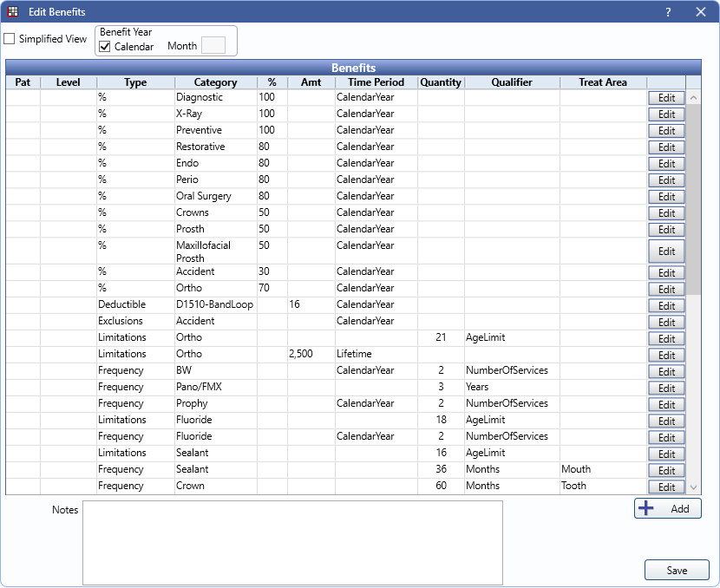
Task: Edit the Pano/FMX frequency row
Action: (666, 388)
